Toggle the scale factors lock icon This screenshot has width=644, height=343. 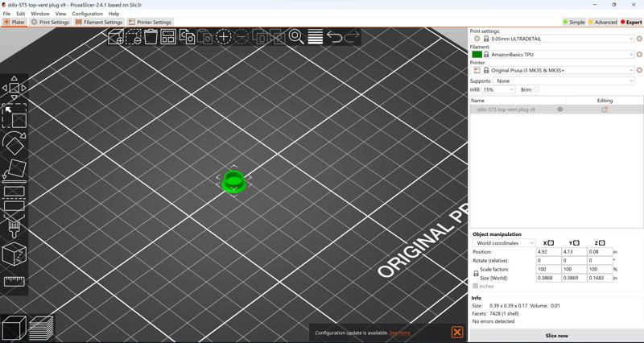pyautogui.click(x=476, y=274)
